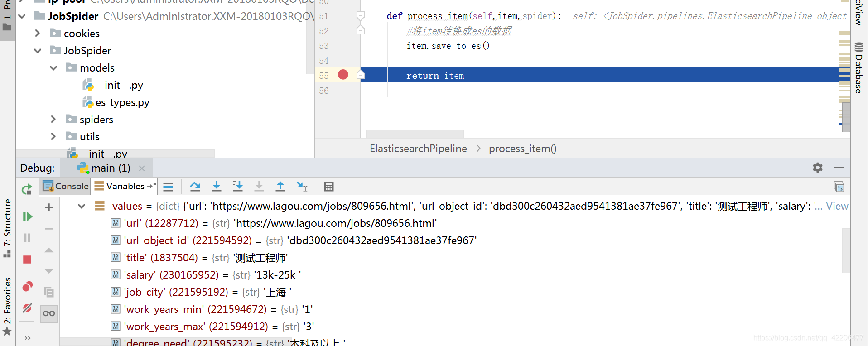Collapse the JobSpider project root
This screenshot has height=346, width=868.
[22, 16]
